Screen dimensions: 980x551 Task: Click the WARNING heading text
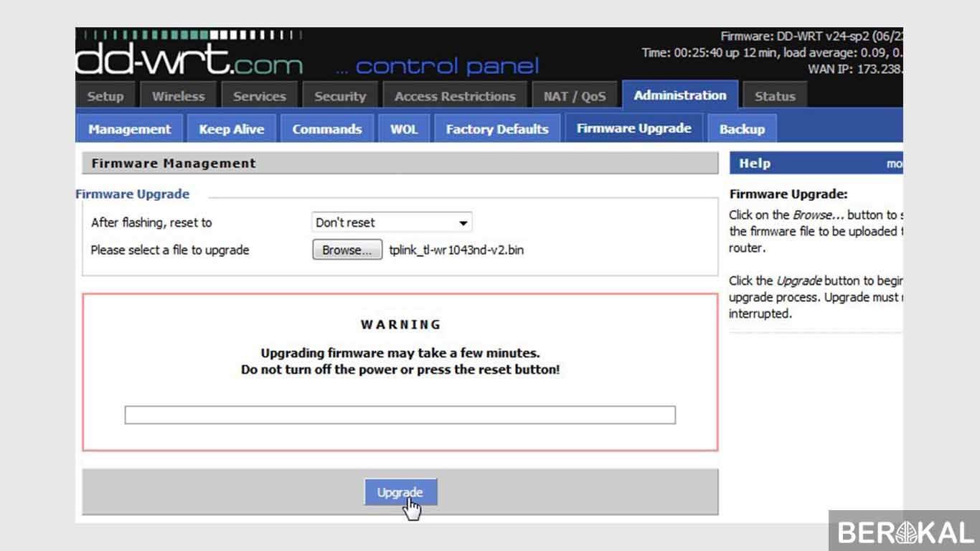tap(400, 324)
